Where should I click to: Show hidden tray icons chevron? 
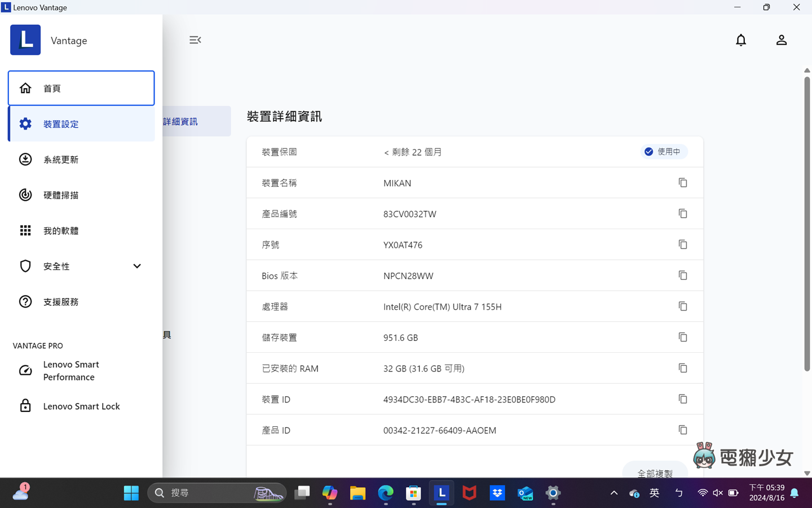pyautogui.click(x=614, y=493)
